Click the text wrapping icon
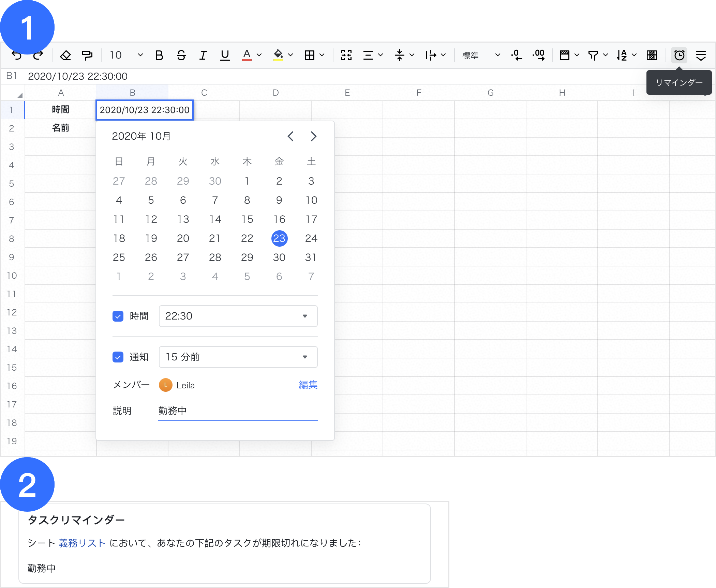Viewport: 716px width, 588px height. click(431, 55)
